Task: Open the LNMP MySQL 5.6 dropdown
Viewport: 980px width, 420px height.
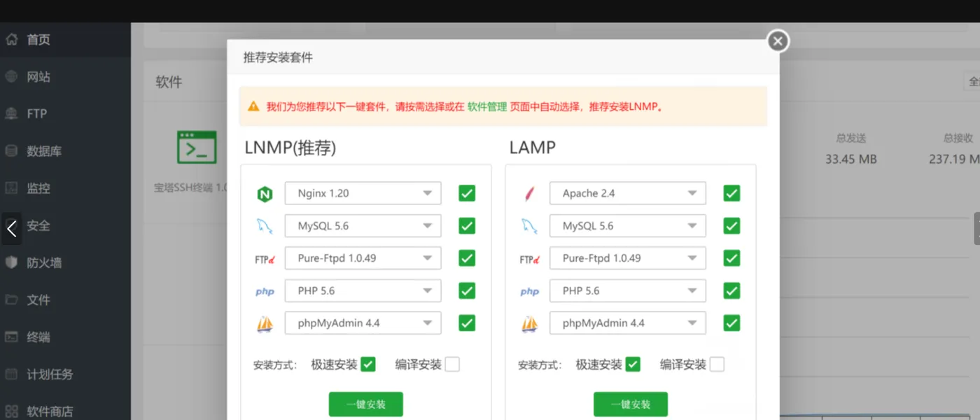Action: (x=363, y=225)
